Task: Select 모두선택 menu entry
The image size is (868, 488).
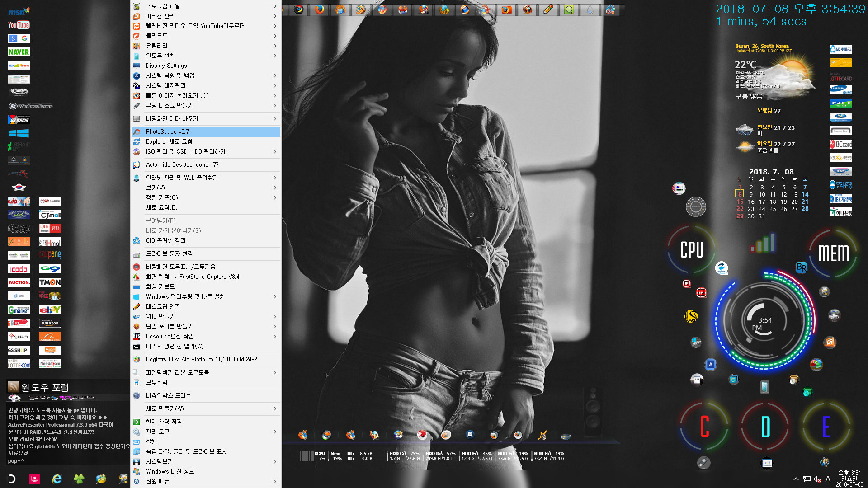Action: 206,382
